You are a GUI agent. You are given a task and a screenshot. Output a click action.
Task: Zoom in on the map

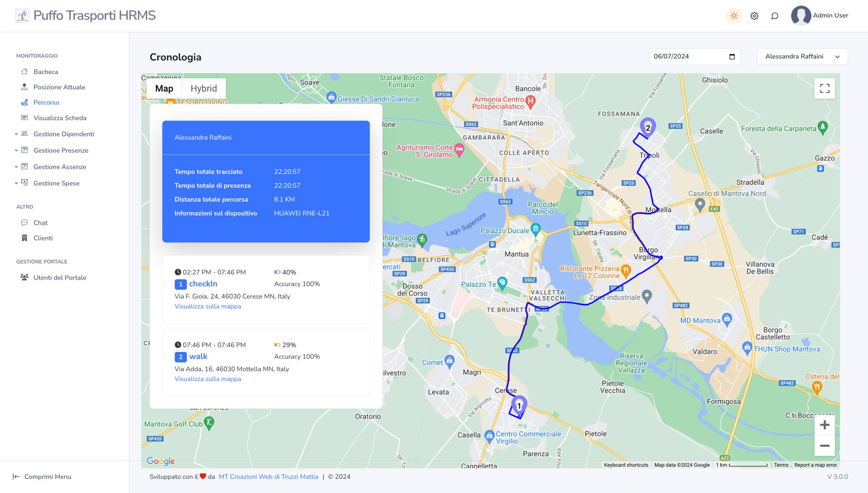[824, 425]
